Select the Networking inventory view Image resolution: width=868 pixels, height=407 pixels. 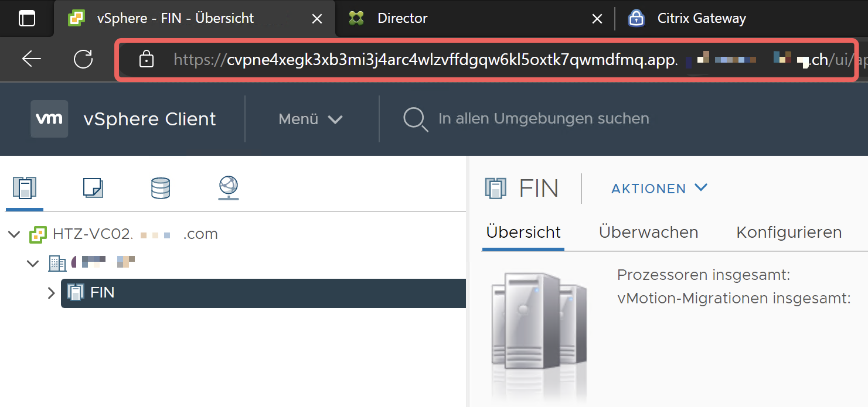click(x=228, y=187)
